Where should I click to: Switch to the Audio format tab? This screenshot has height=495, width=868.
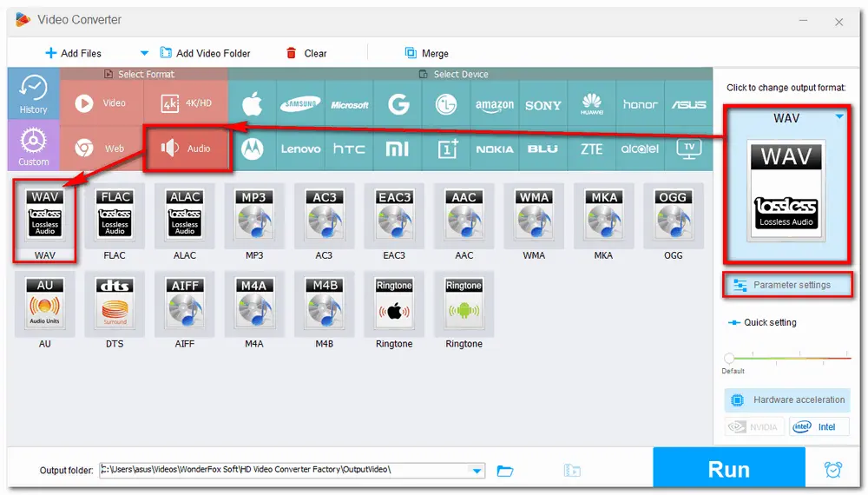pos(187,148)
